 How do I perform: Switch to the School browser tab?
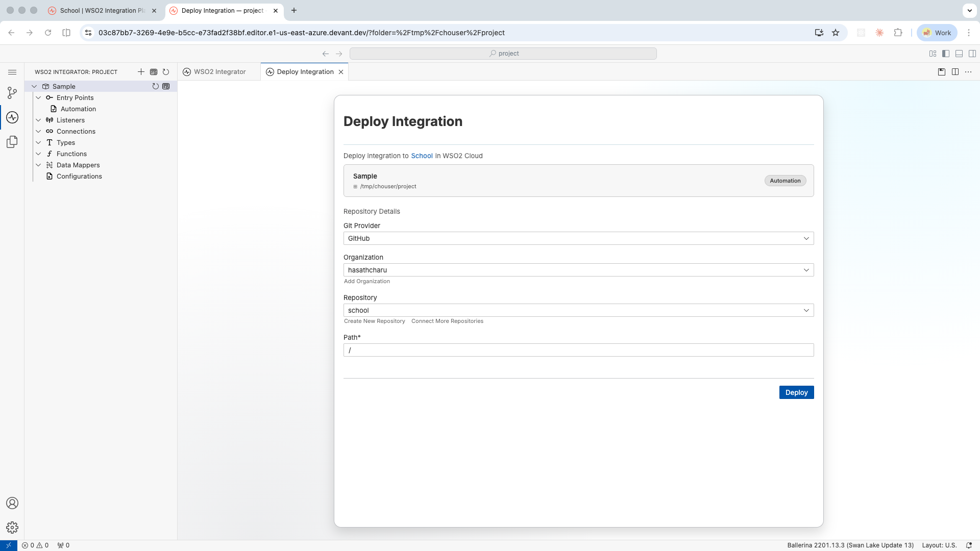(102, 11)
